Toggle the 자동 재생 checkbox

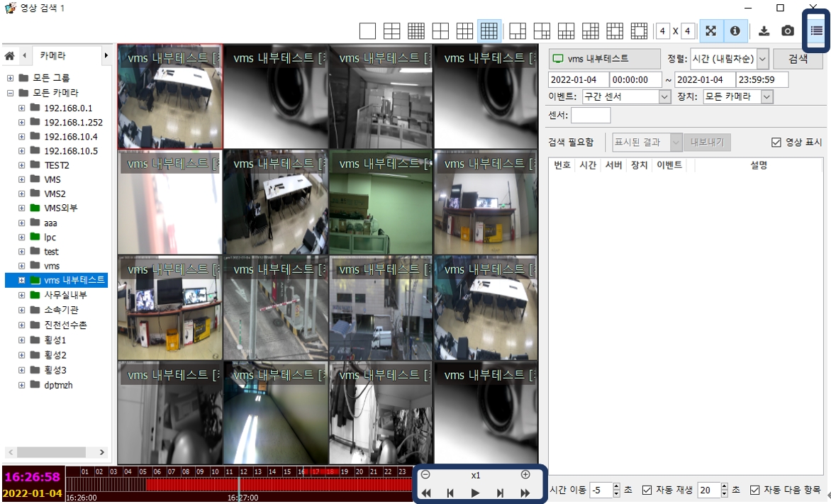point(647,490)
